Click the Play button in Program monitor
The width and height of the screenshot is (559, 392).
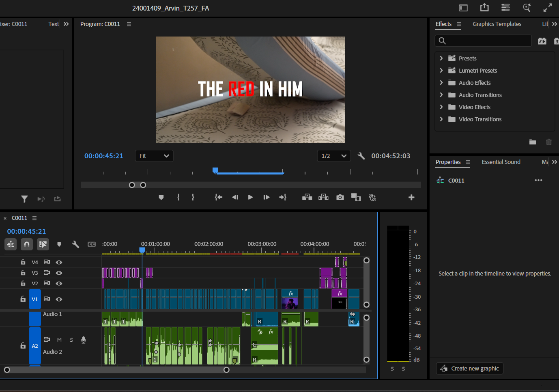[x=250, y=197]
